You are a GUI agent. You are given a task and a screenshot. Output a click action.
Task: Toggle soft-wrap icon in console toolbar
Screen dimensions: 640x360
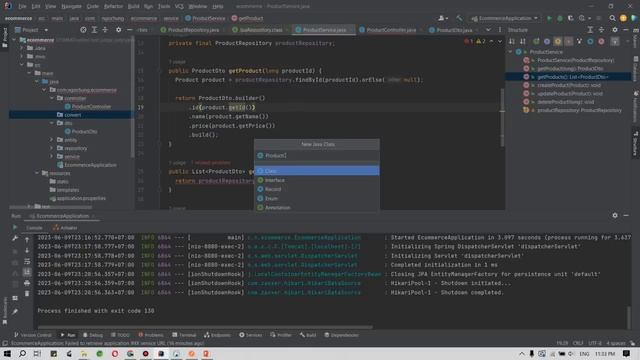27,261
